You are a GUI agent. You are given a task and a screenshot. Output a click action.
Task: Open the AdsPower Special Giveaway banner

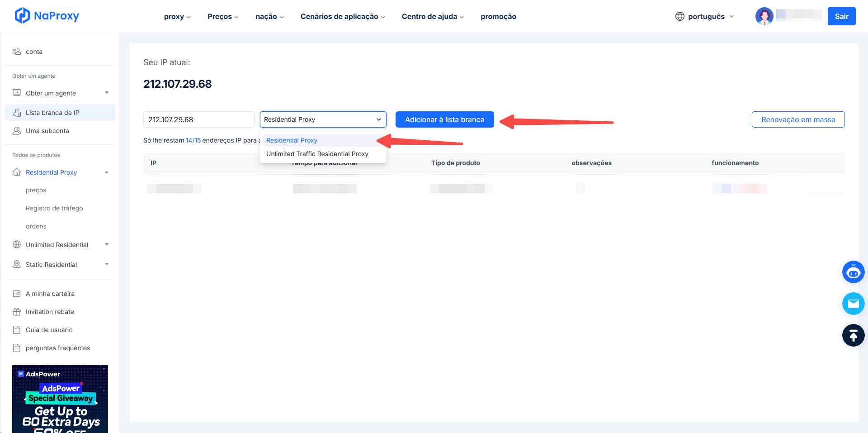pos(60,399)
